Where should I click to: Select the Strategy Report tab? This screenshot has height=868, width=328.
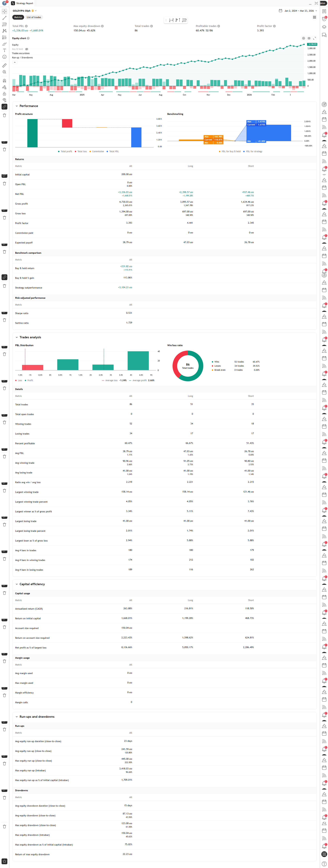point(23,3)
